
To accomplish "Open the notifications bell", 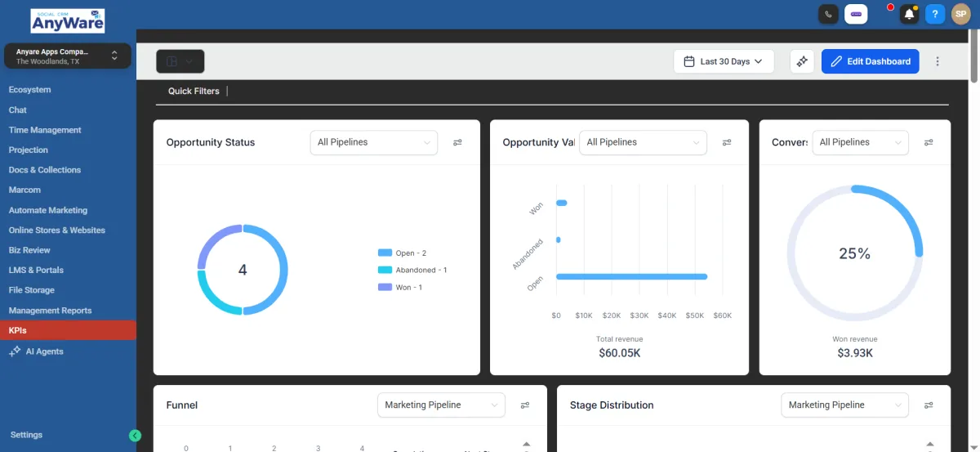I will pyautogui.click(x=909, y=14).
